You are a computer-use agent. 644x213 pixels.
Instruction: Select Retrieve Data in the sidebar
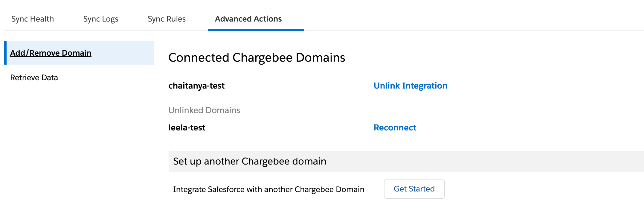click(34, 77)
